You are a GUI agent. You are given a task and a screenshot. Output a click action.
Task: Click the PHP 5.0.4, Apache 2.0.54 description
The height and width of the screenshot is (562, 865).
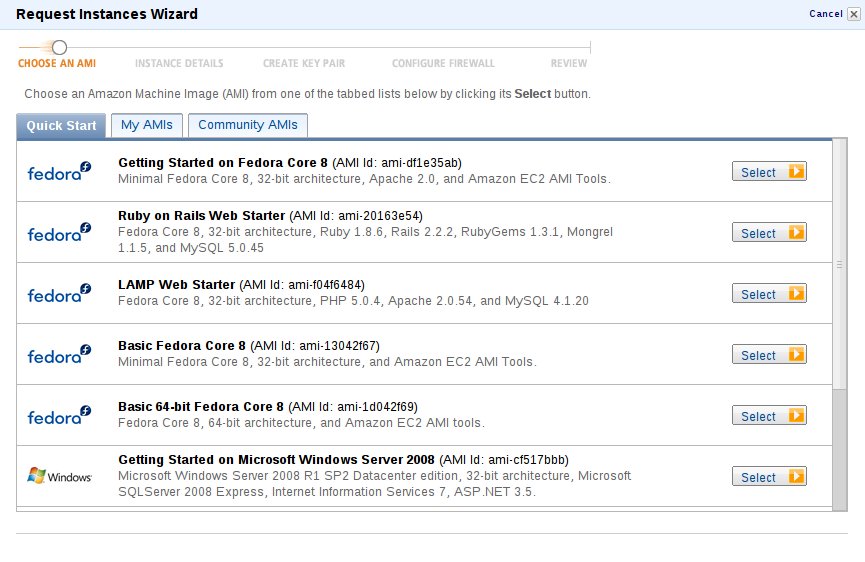click(x=353, y=301)
